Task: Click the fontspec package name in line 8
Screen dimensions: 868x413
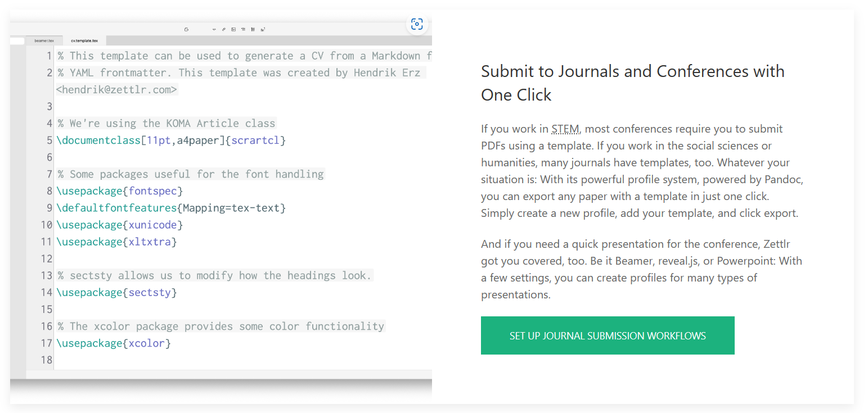Action: click(153, 191)
